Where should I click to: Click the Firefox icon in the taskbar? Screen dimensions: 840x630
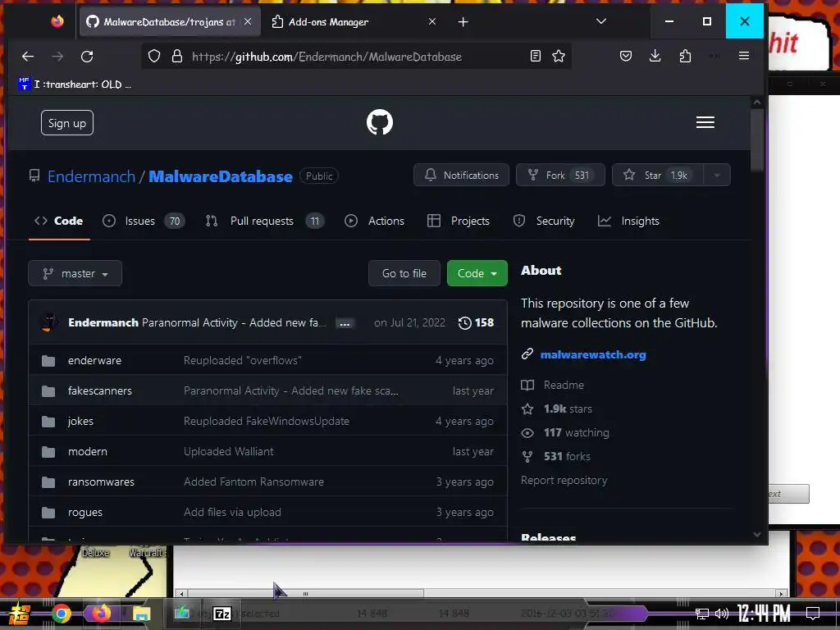[101, 613]
